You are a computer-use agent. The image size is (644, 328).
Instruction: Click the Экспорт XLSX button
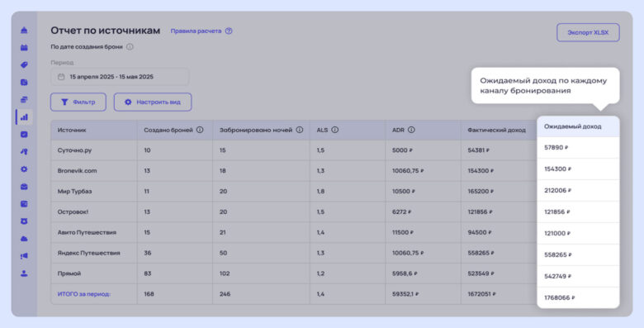coord(588,32)
